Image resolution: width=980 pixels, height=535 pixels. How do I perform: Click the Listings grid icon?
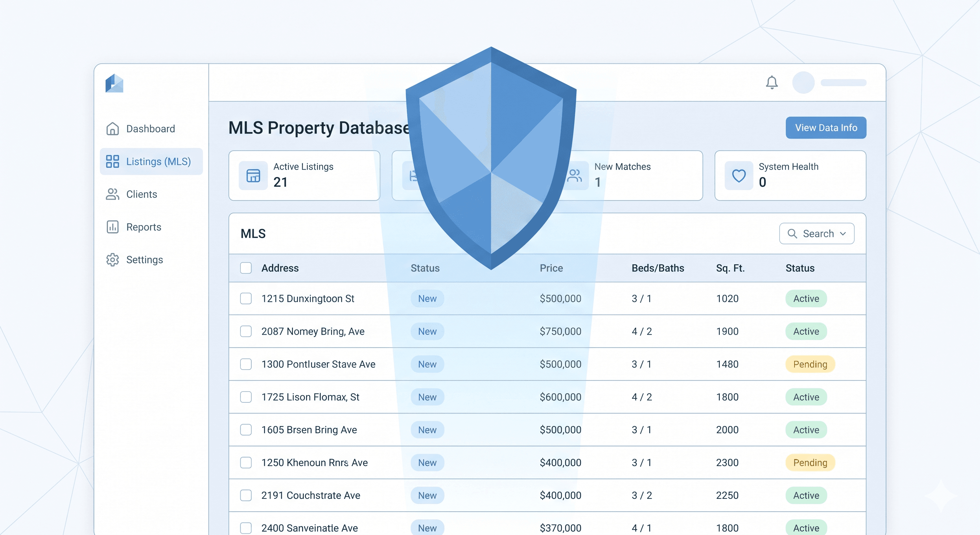tap(112, 162)
